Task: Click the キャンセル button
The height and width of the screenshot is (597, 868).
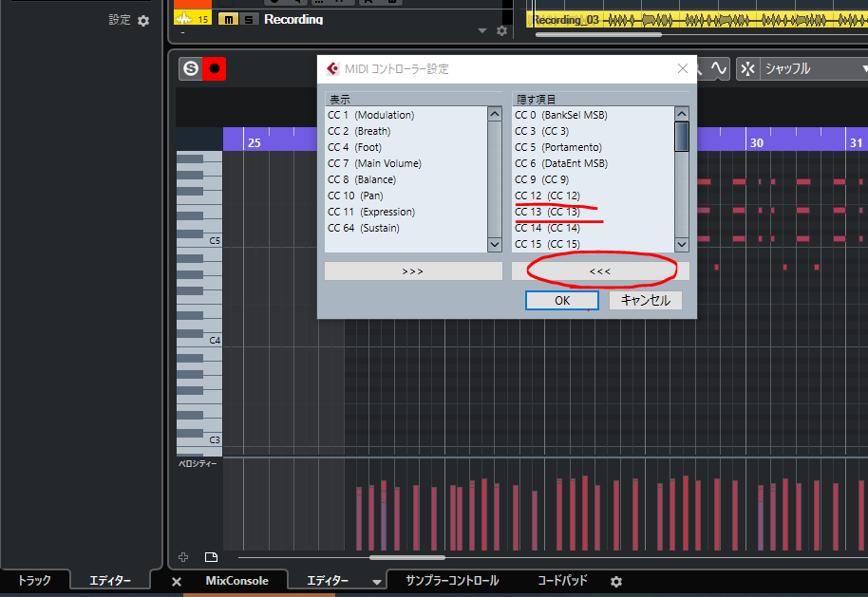Action: point(646,301)
